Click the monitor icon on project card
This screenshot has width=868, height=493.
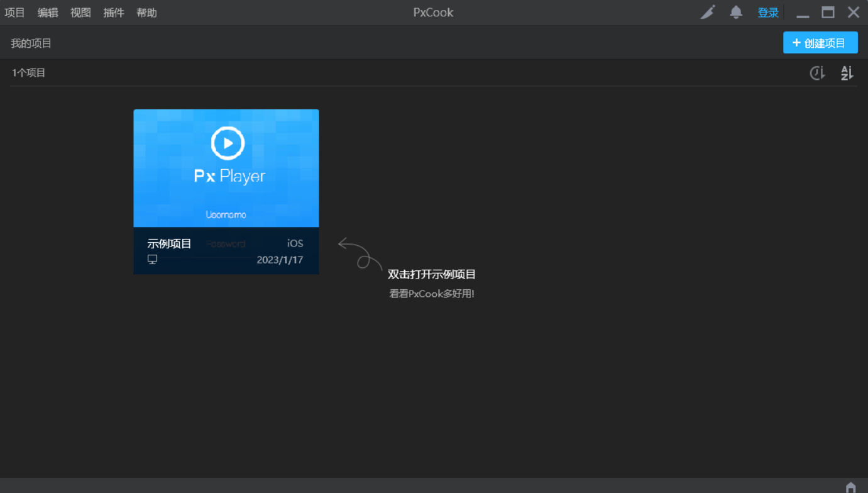coord(152,259)
